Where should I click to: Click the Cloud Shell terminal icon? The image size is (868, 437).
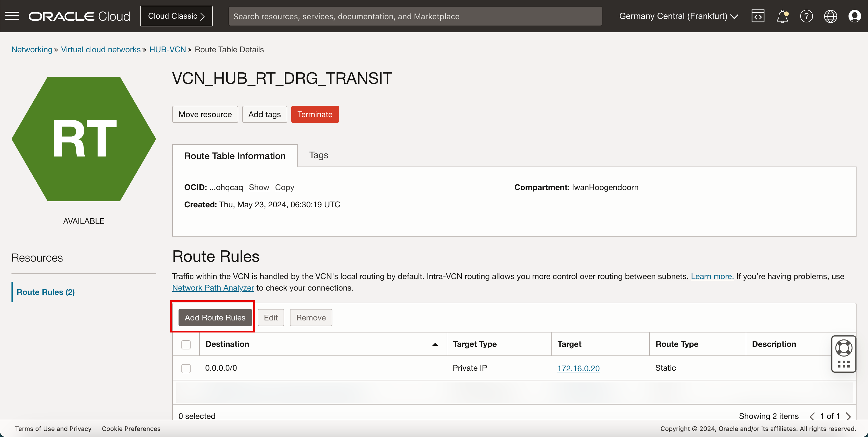click(x=758, y=16)
